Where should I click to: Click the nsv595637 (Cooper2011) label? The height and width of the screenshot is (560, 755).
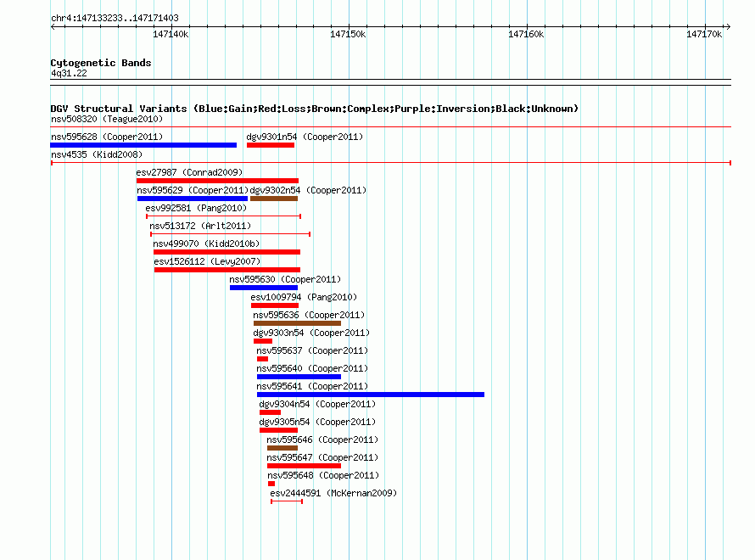coord(312,350)
